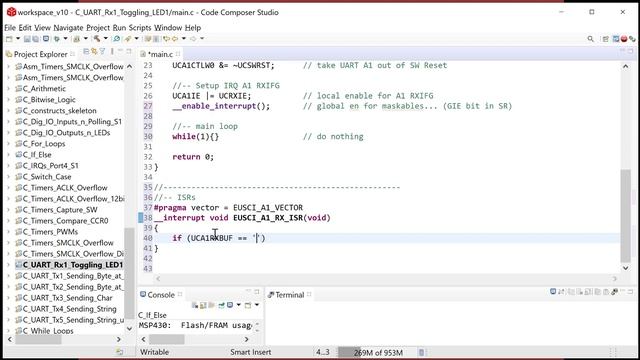Click the Search magnifier icon in left toolbar
This screenshot has height=360, width=640.
(x=117, y=39)
